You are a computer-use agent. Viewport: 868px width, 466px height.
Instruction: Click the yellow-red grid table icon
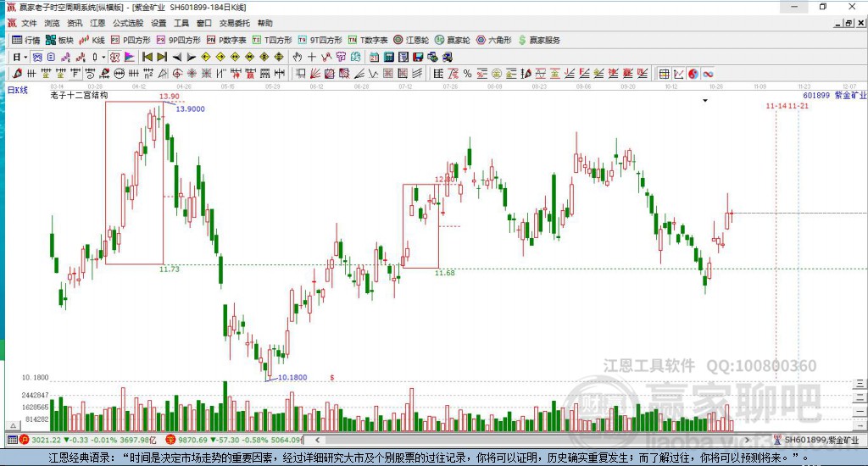664,74
